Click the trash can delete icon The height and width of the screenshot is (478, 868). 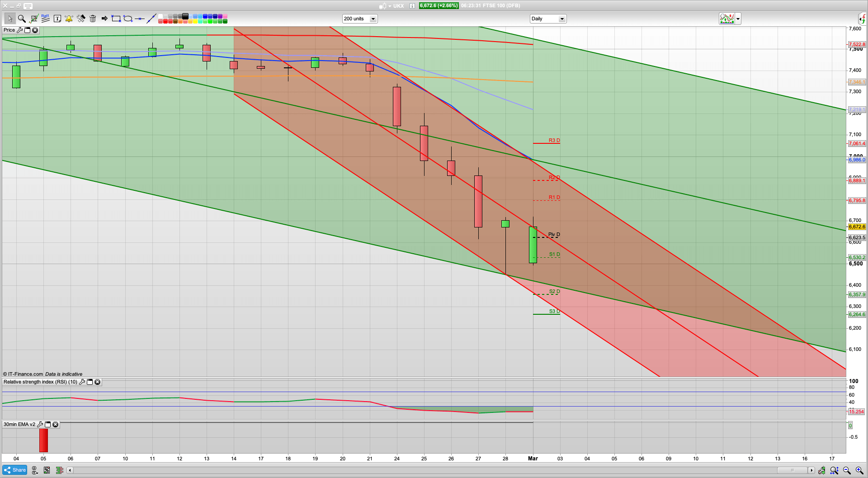(93, 19)
